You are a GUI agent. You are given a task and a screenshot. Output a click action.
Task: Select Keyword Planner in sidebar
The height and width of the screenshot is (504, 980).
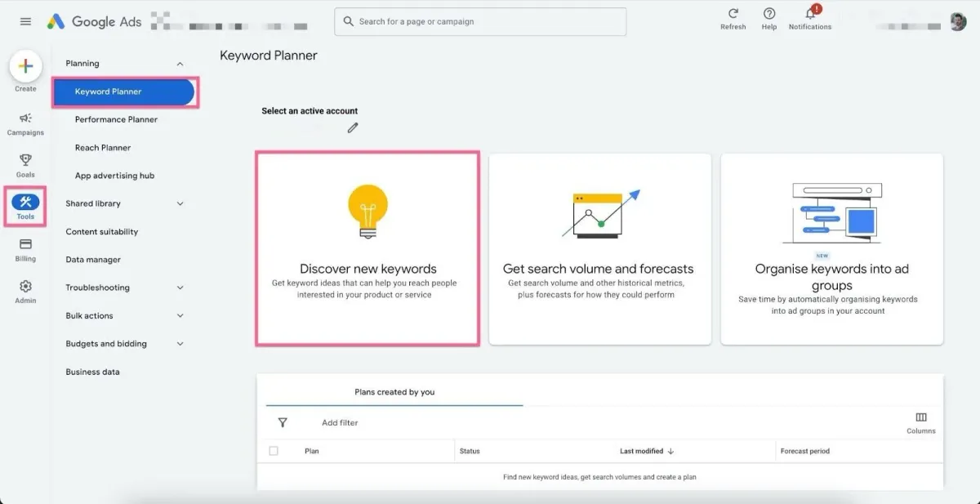coord(124,91)
